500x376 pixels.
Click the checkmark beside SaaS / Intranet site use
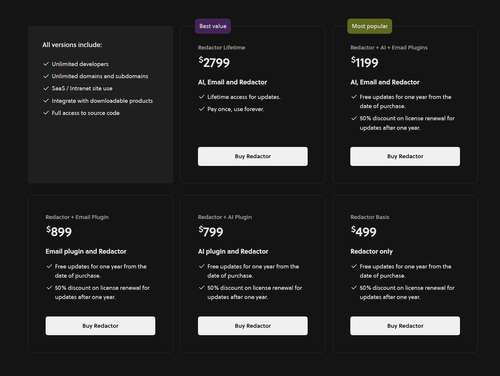(46, 88)
